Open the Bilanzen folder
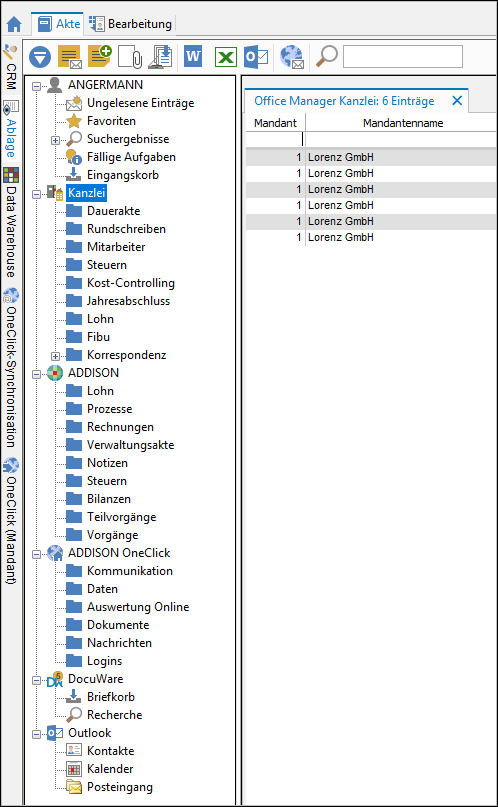 [109, 499]
